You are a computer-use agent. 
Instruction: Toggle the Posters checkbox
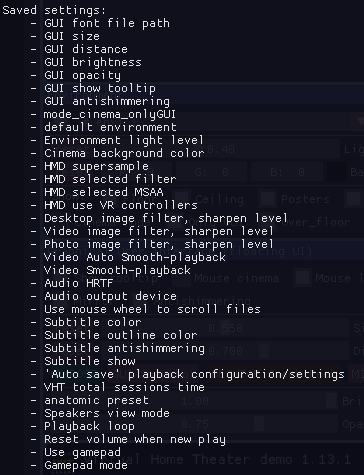[x=267, y=199]
